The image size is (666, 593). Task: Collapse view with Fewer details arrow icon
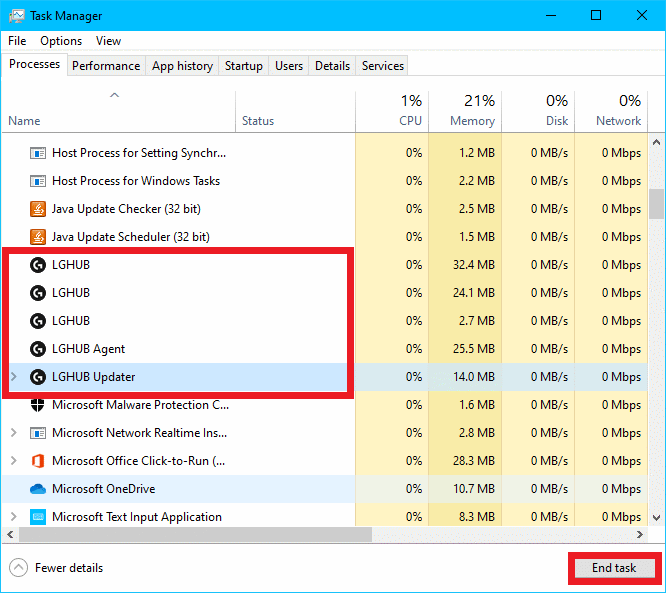point(18,568)
